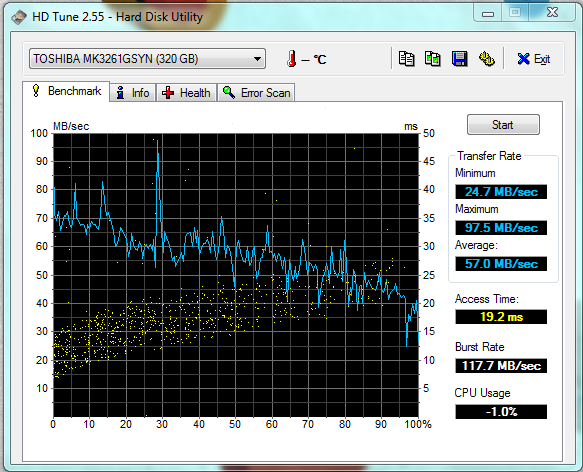Click the Exit button with X icon
The image size is (583, 472).
point(534,59)
